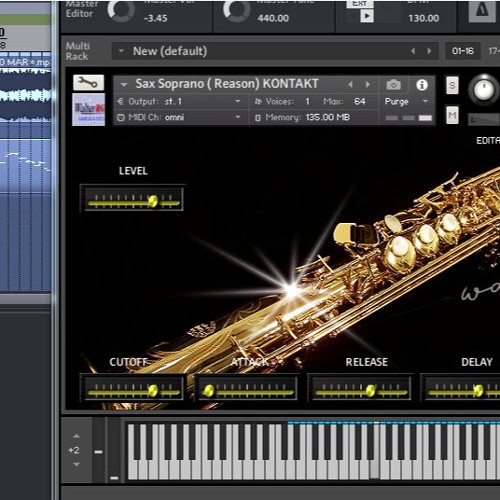This screenshot has width=500, height=500.
Task: Click the CUTOFF slider
Action: tap(133, 388)
